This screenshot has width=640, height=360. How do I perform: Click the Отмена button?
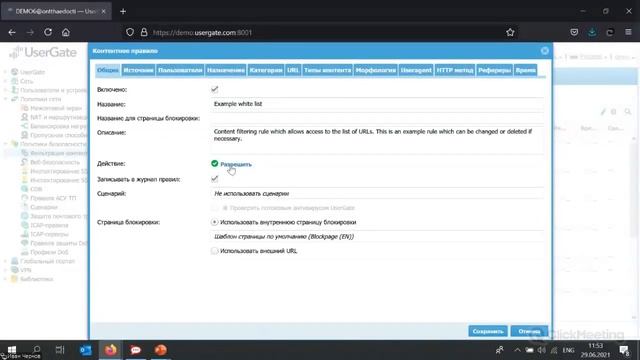click(529, 331)
